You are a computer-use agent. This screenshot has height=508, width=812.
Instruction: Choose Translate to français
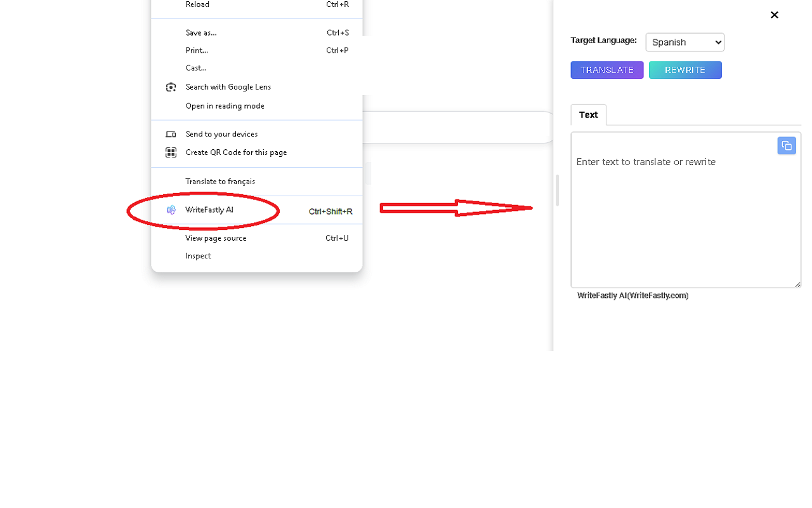pos(257,182)
